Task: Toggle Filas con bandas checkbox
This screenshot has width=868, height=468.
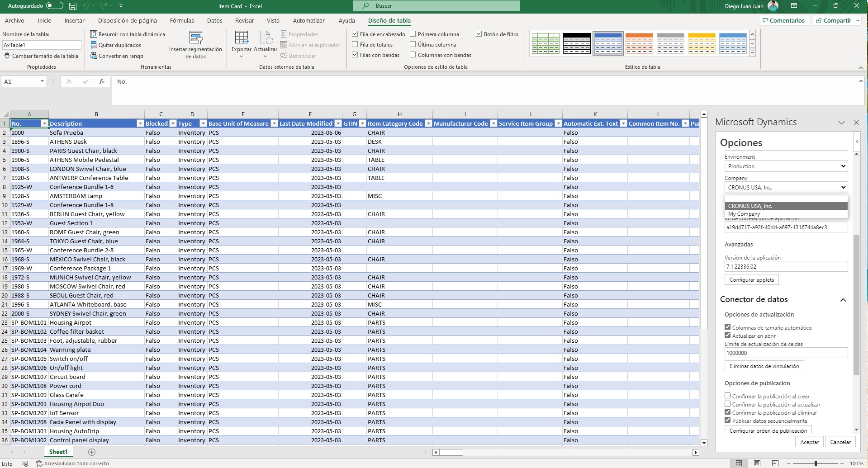Action: pyautogui.click(x=355, y=55)
